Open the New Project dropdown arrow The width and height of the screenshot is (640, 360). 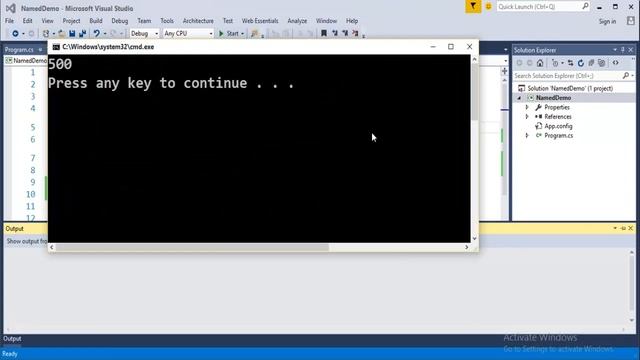click(53, 34)
